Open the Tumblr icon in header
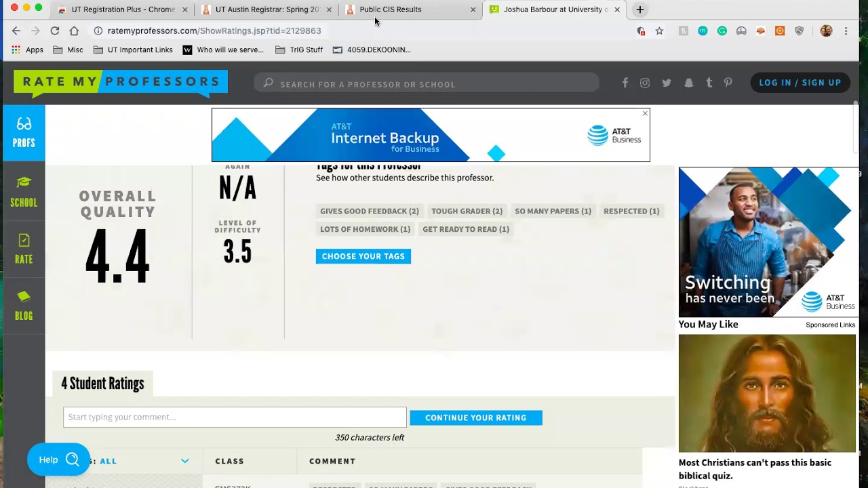The height and width of the screenshot is (488, 868). [x=709, y=83]
